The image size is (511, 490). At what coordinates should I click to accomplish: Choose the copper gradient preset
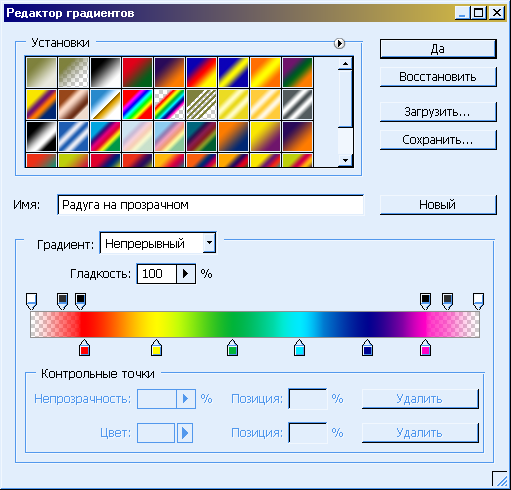click(x=73, y=104)
